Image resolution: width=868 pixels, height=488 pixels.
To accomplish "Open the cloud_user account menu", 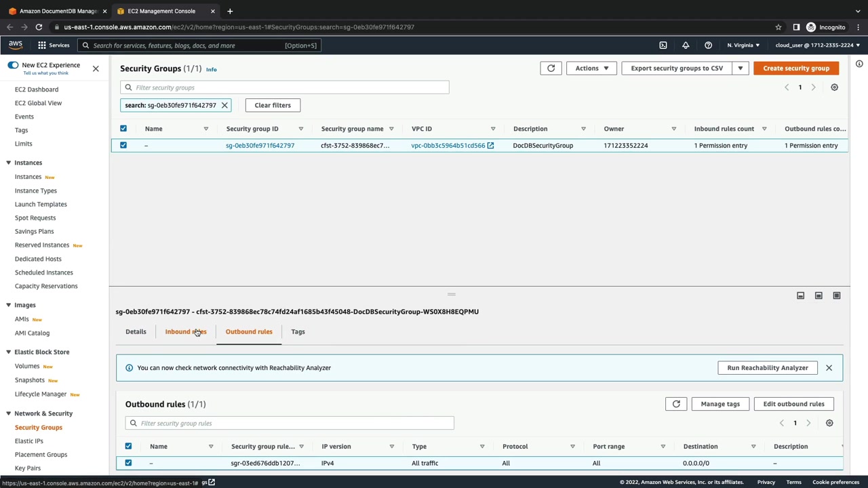I will click(817, 45).
